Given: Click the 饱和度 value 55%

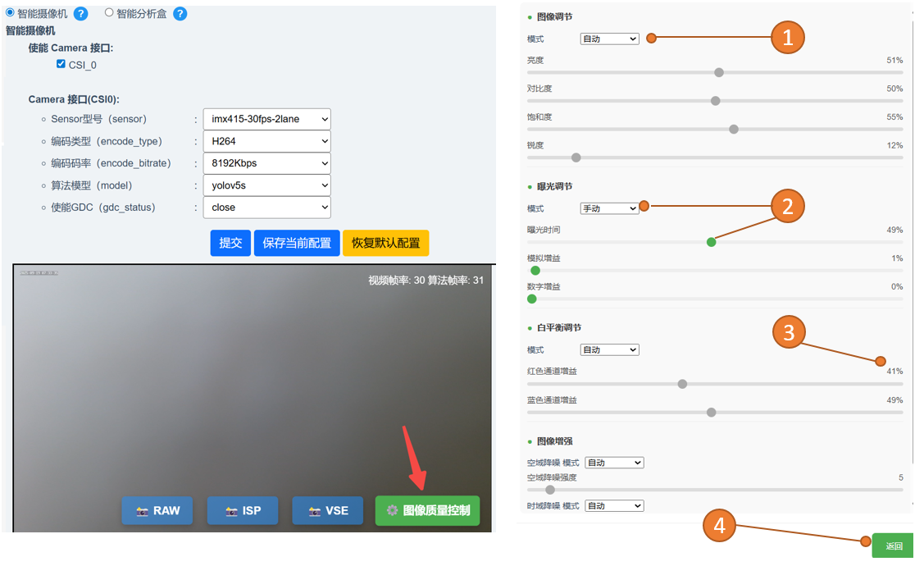Looking at the screenshot, I should point(894,116).
